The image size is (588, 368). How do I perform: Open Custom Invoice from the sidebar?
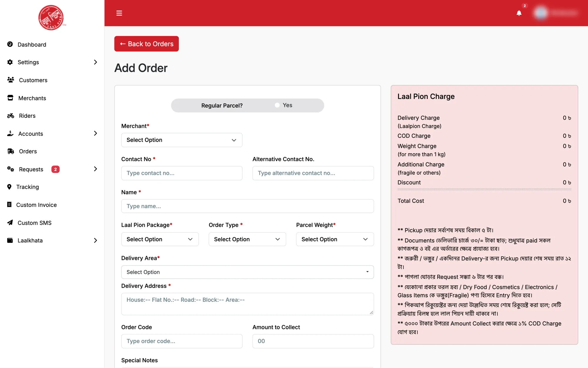[x=36, y=205]
